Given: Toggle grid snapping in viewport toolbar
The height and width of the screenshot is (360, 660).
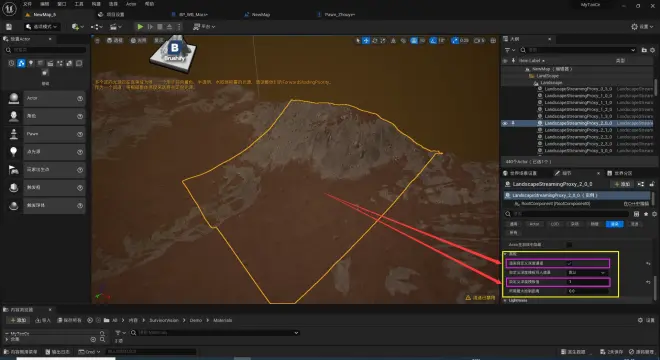Looking at the screenshot, I should point(414,40).
